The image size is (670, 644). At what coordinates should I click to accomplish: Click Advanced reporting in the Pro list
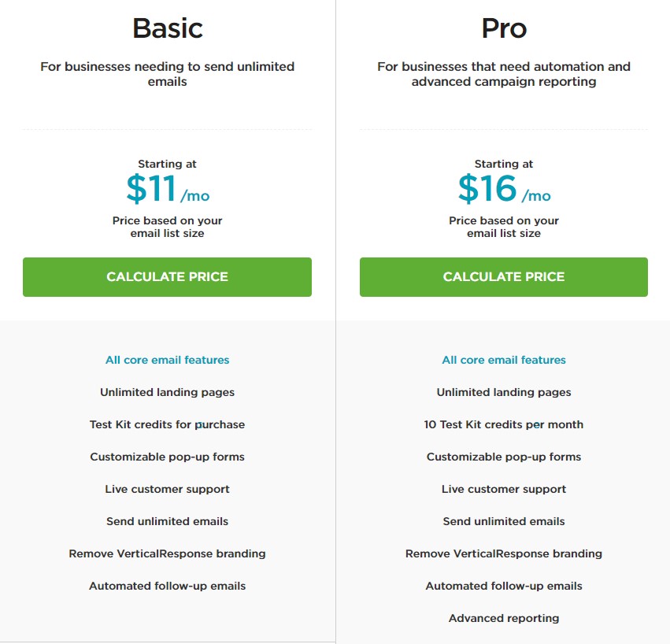coord(504,618)
